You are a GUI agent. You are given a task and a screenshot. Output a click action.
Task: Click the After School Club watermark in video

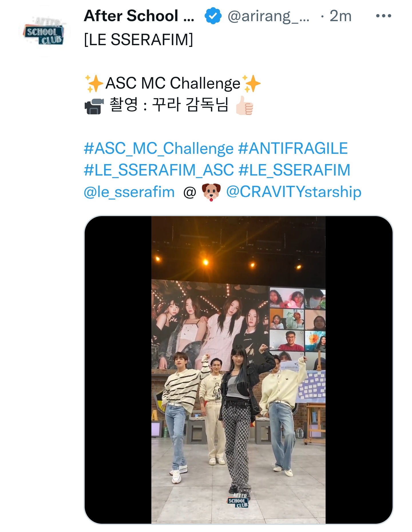238,500
